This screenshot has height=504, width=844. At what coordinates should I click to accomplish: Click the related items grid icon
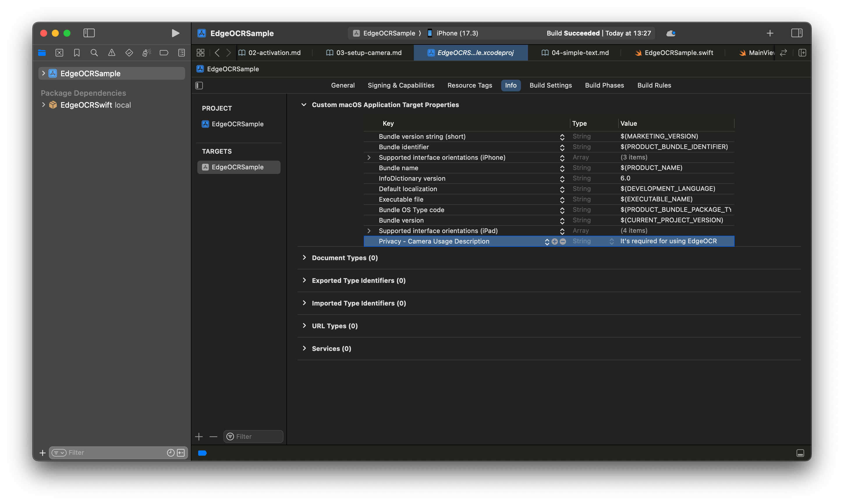[x=201, y=53]
